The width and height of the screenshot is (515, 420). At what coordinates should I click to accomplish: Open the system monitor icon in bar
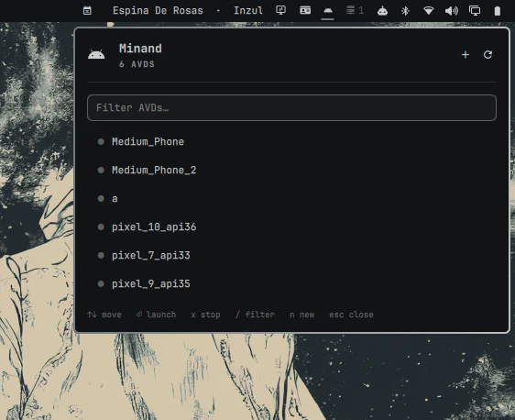(x=280, y=10)
